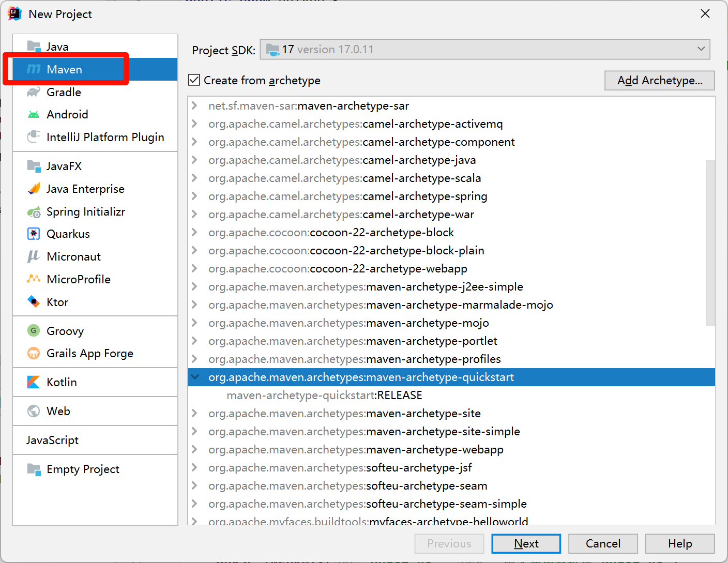Collapse the maven-archetype-quickstart node
This screenshot has width=728, height=563.
point(195,377)
